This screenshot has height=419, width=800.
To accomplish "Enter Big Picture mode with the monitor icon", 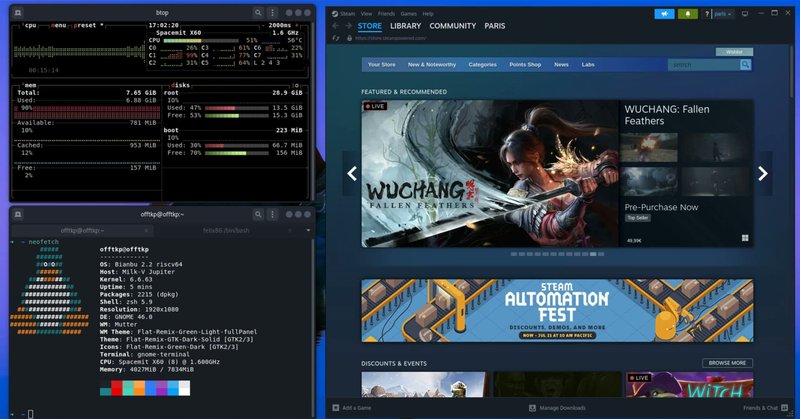I will [x=744, y=14].
